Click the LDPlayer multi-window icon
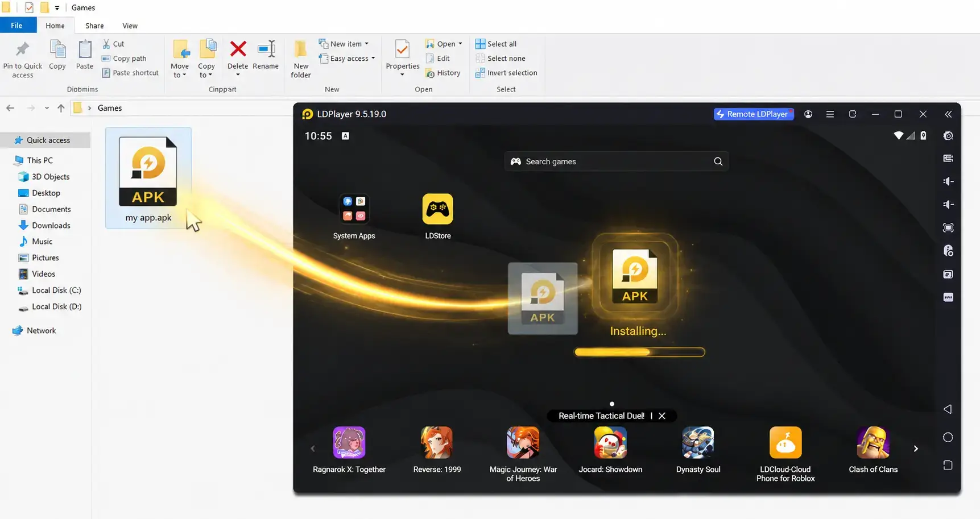980x519 pixels. [853, 114]
